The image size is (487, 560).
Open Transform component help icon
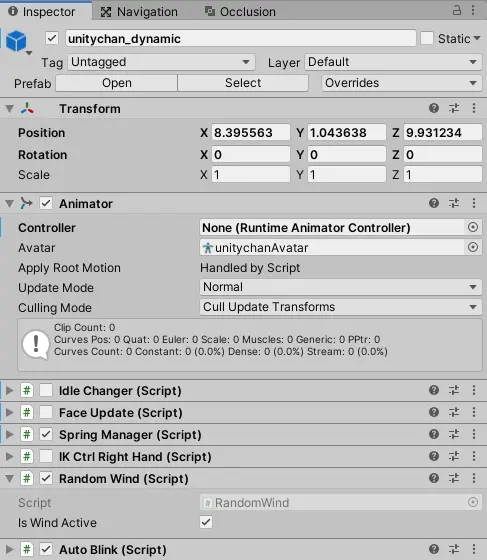(x=434, y=108)
